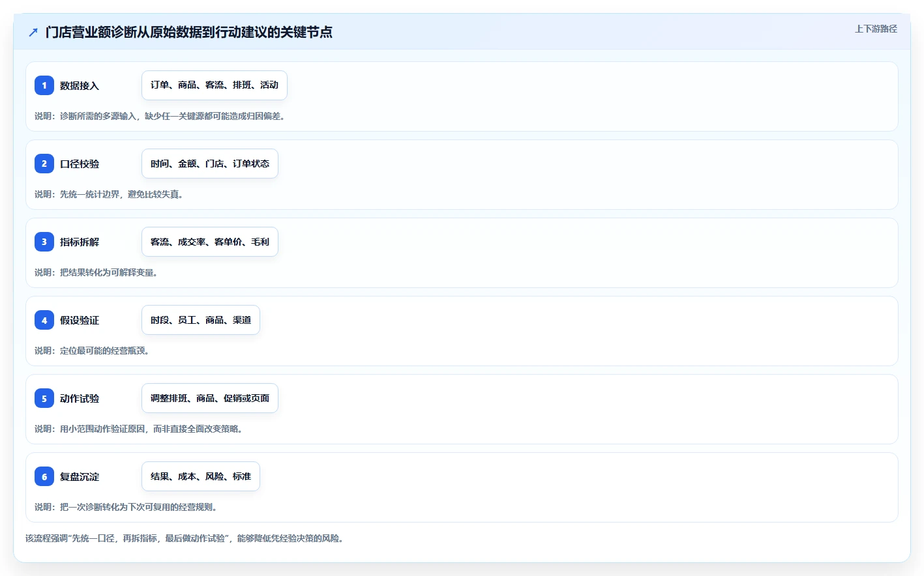Select the 数据接入 step title
The width and height of the screenshot is (924, 576).
coord(80,85)
